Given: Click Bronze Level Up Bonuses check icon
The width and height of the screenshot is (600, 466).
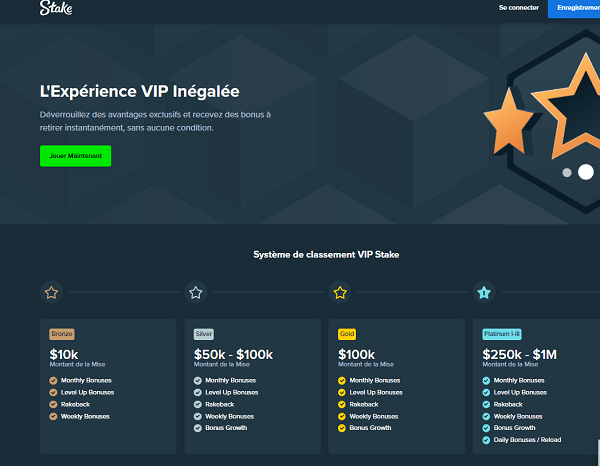Looking at the screenshot, I should point(53,393).
